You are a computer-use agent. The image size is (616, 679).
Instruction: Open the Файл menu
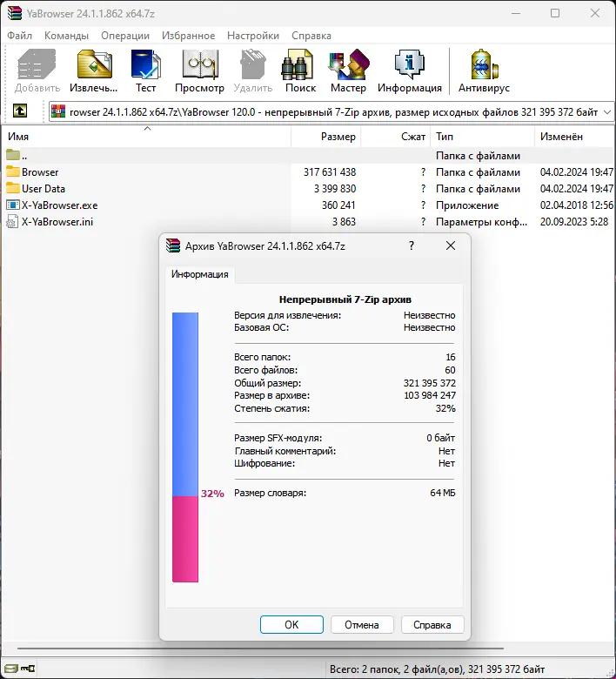coord(19,36)
